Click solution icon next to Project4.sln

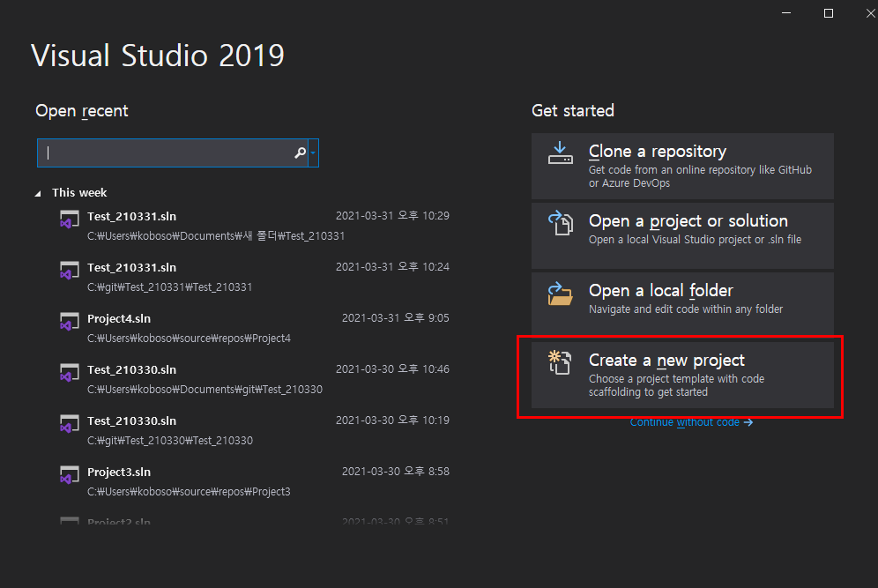coord(70,322)
